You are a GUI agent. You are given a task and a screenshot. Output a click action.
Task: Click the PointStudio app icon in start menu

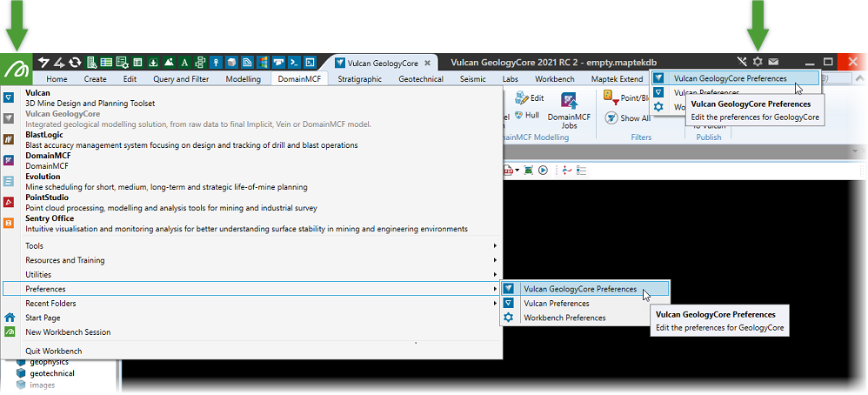(x=9, y=202)
